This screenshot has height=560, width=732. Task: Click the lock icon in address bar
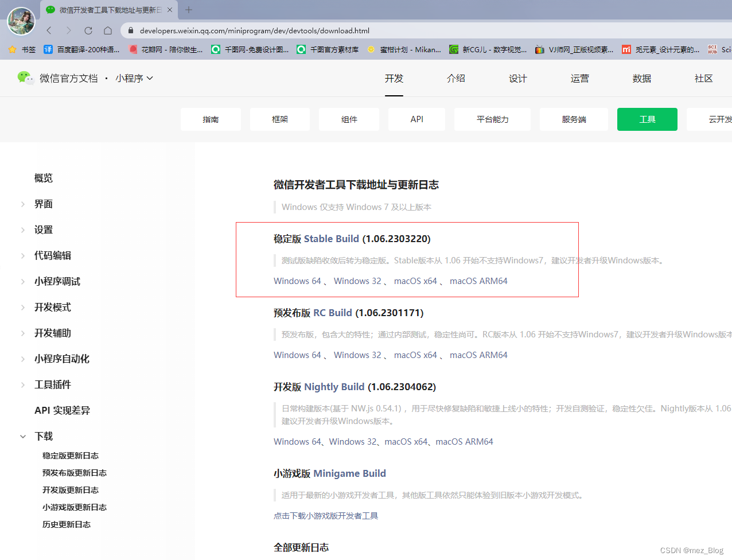[x=131, y=30]
